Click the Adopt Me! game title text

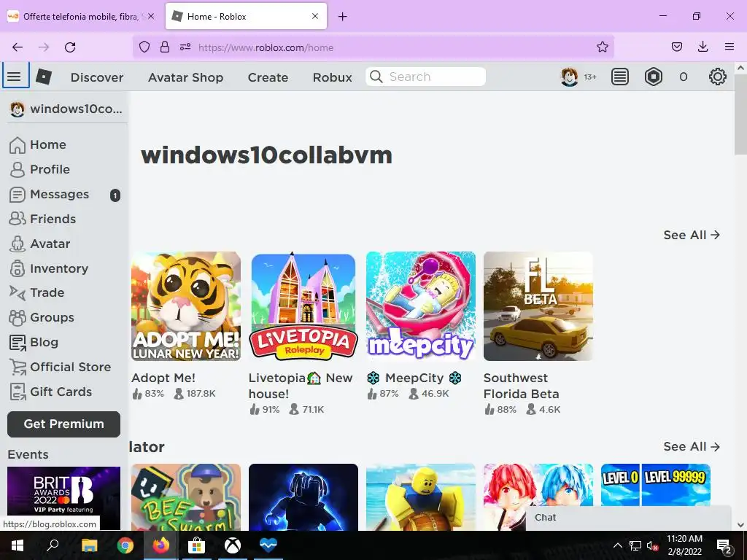(163, 378)
